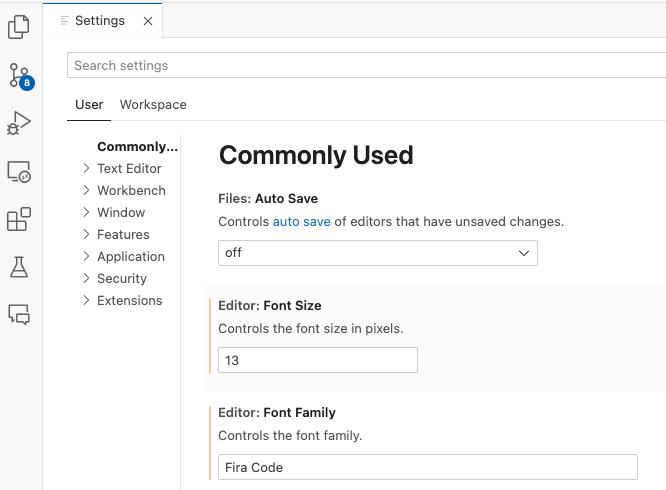Image resolution: width=666 pixels, height=490 pixels.
Task: Click the Font Size input field
Action: point(318,360)
